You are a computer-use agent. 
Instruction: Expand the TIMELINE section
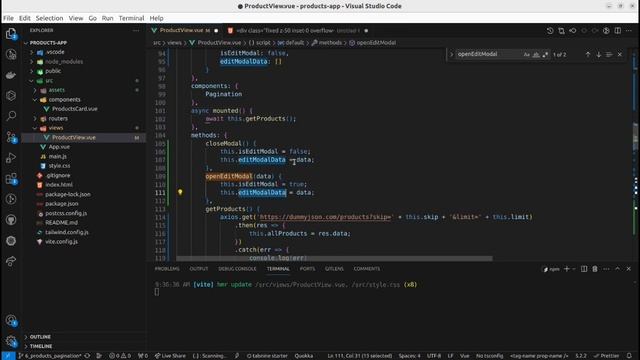click(x=40, y=346)
